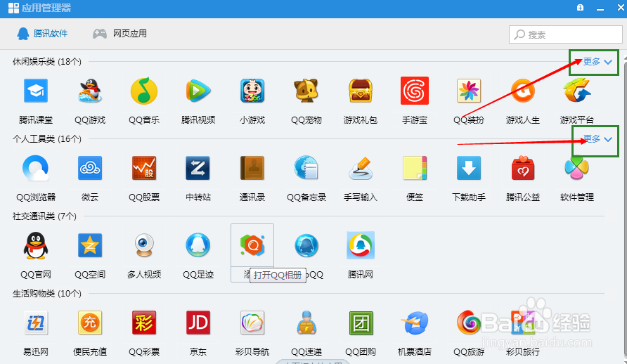Launch 下载助手 download helper
The width and height of the screenshot is (627, 364).
[469, 168]
